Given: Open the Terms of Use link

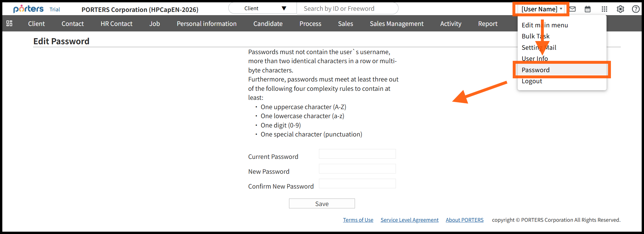Looking at the screenshot, I should (x=358, y=220).
